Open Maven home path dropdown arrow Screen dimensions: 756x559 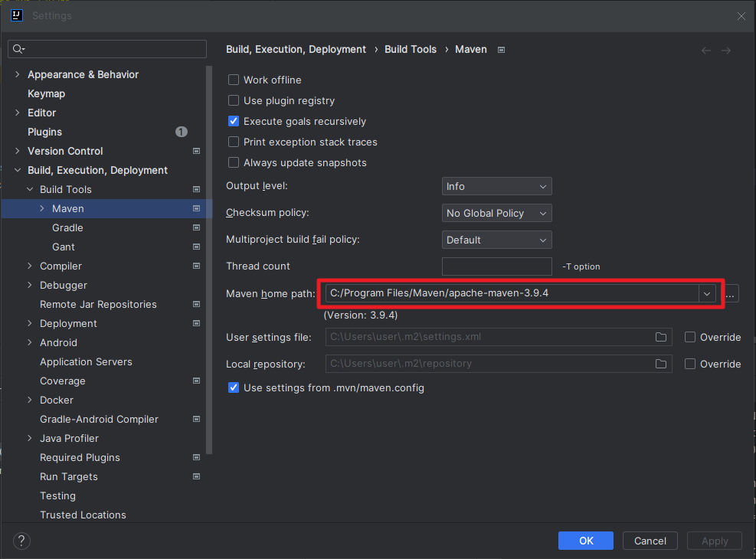pos(707,293)
